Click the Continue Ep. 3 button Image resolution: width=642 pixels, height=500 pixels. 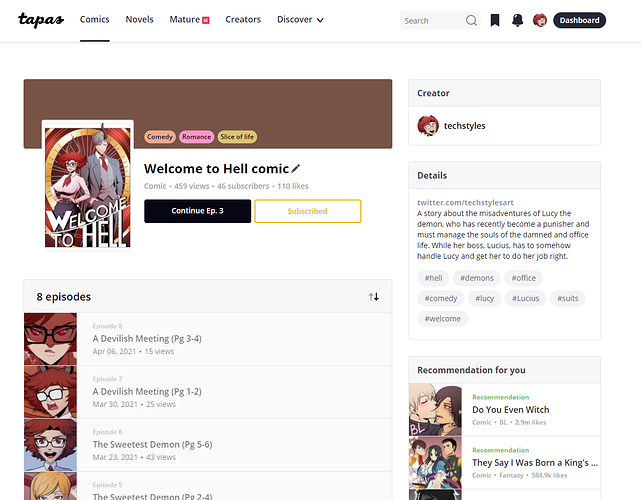(x=197, y=211)
